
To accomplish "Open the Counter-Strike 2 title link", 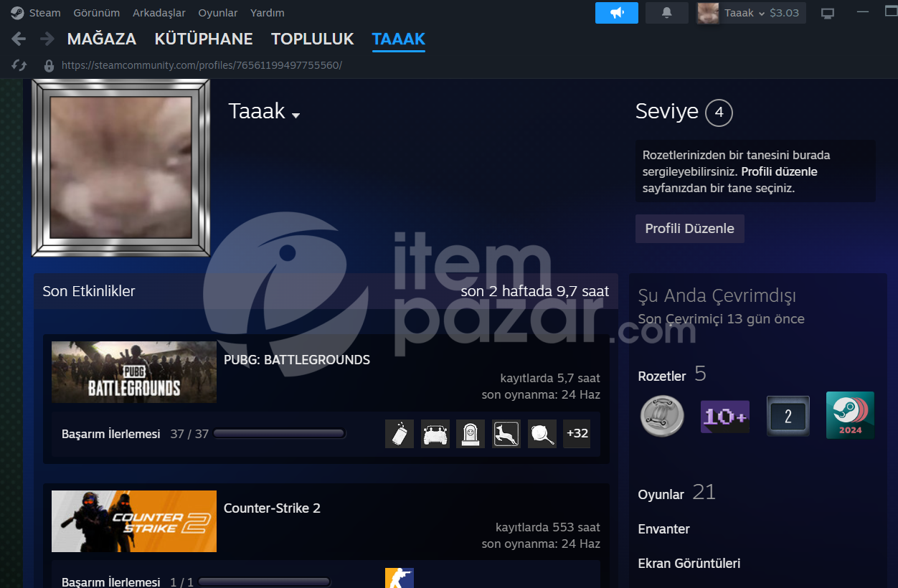I will (272, 508).
